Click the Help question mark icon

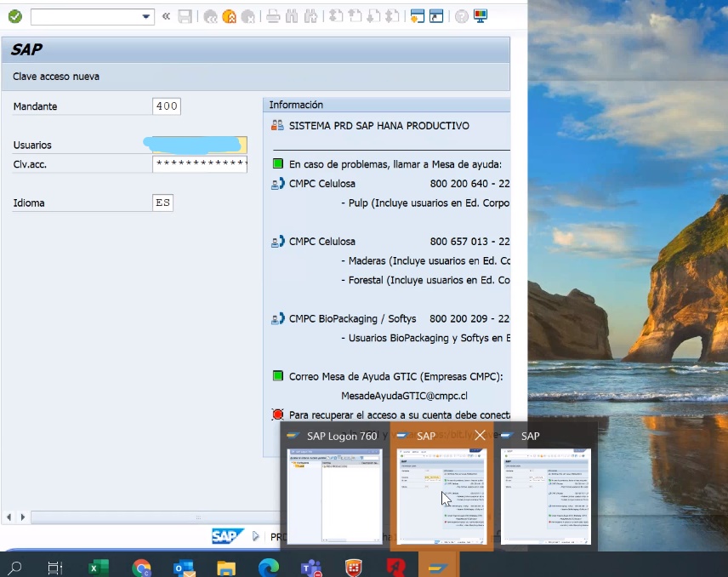[x=461, y=16]
